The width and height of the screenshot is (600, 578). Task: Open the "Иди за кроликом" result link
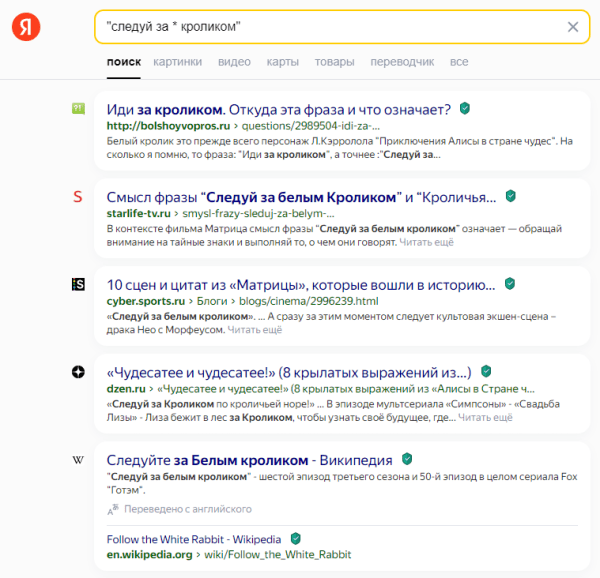pyautogui.click(x=278, y=109)
